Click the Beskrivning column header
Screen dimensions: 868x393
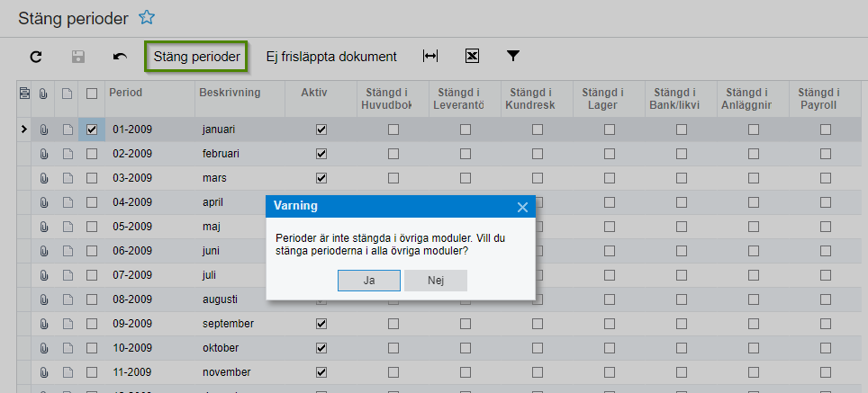click(229, 93)
